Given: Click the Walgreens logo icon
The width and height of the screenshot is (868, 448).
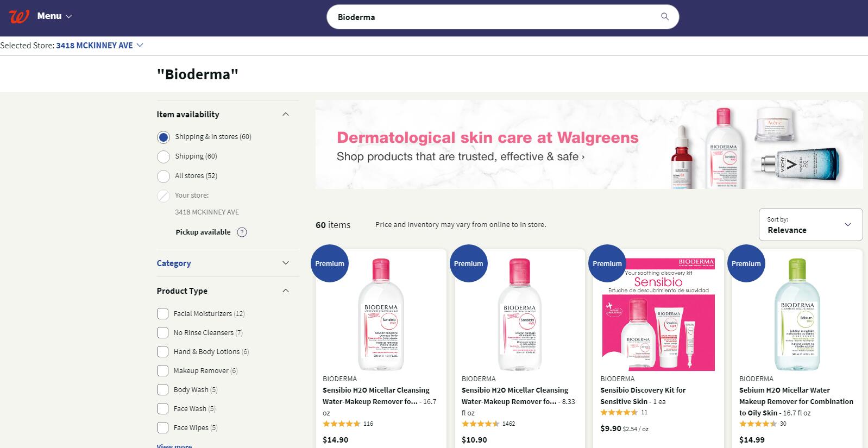Looking at the screenshot, I should point(18,16).
